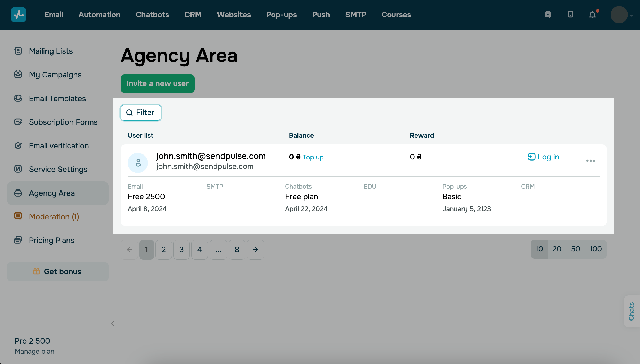The image size is (640, 364).
Task: Click the Email verification checkmark icon
Action: point(18,145)
